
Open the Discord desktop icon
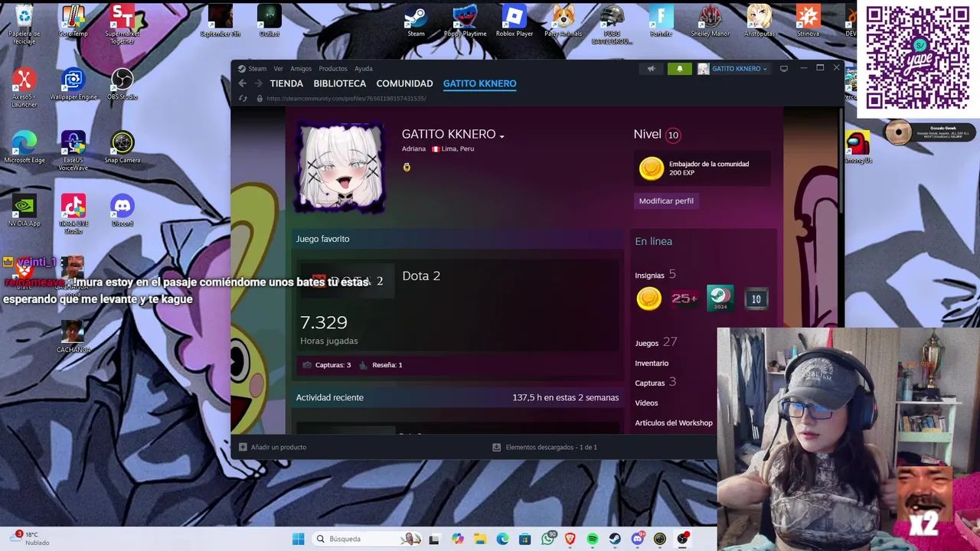pos(122,210)
